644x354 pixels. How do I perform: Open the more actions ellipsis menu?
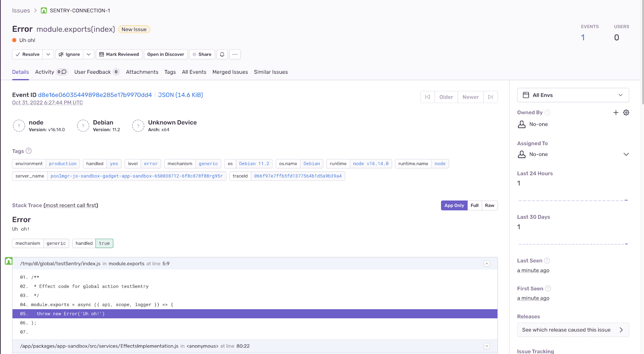235,54
